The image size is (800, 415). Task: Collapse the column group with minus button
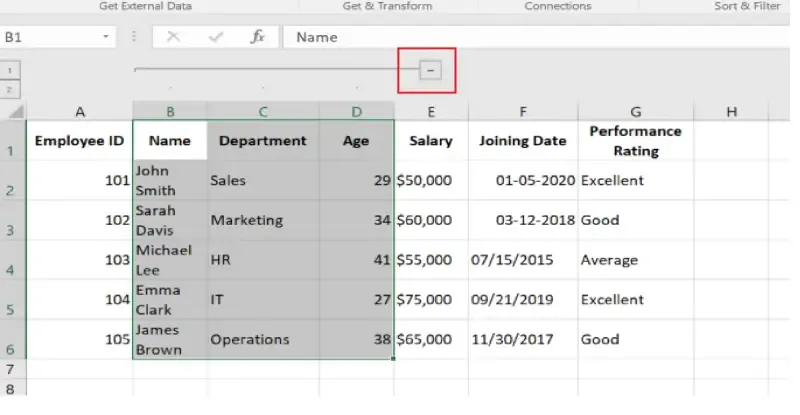tap(430, 70)
